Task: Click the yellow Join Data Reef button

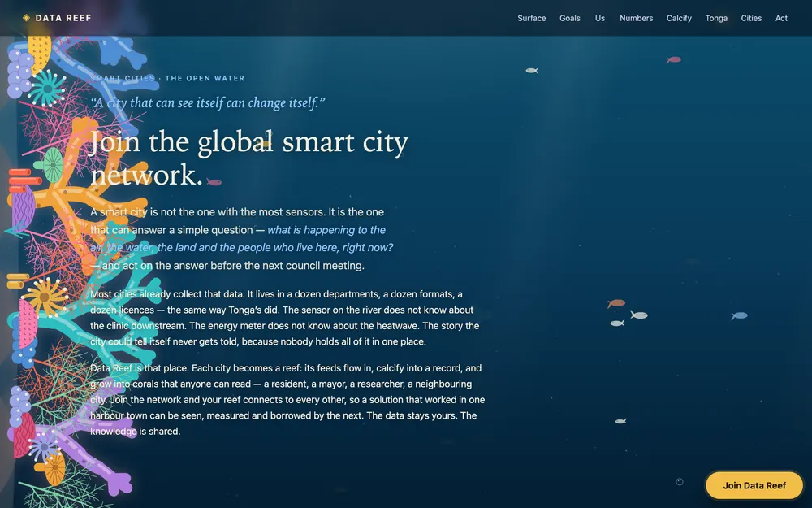Action: (754, 486)
